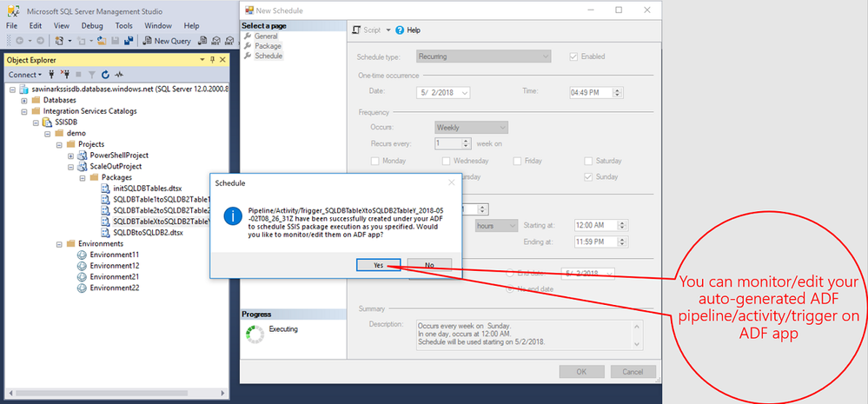This screenshot has width=868, height=404.
Task: Click the ScaleOutProject project icon
Action: pyautogui.click(x=82, y=167)
